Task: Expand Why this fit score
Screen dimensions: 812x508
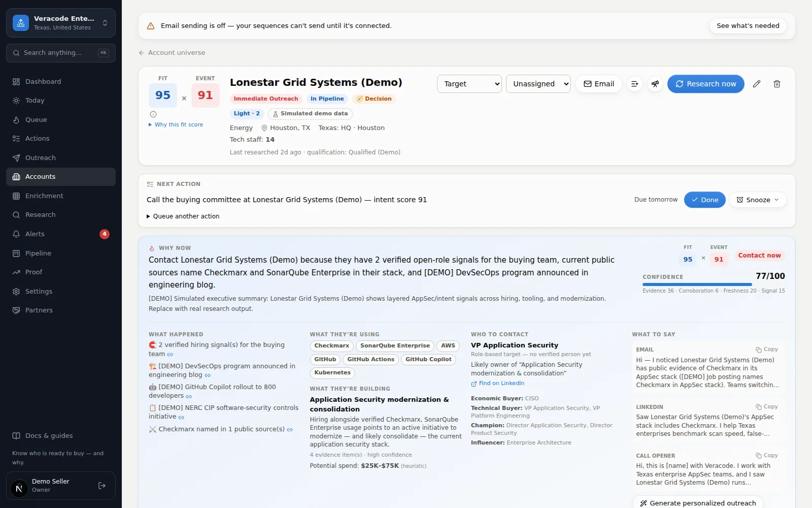Action: pos(176,124)
